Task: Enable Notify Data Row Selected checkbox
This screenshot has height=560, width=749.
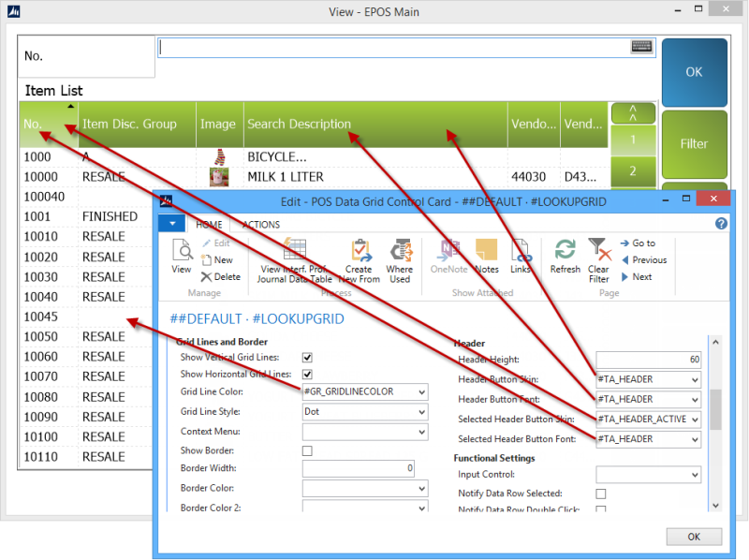Action: (601, 494)
